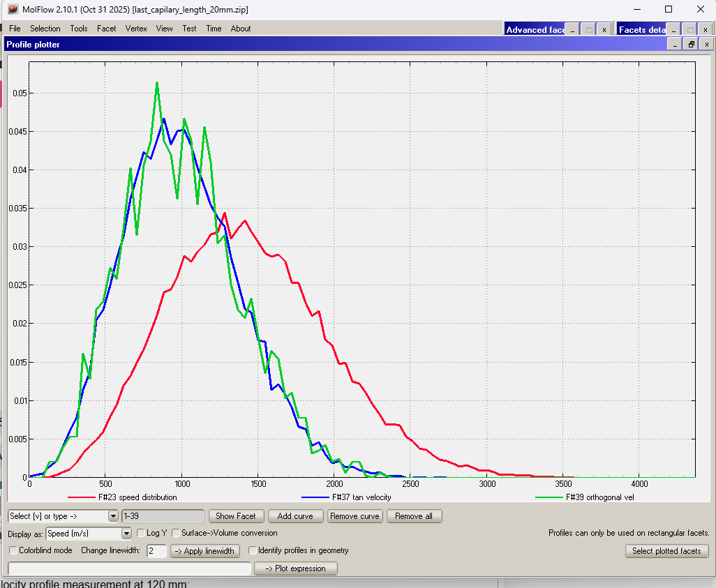
Task: Minimize the Facets details panel
Action: 672,29
